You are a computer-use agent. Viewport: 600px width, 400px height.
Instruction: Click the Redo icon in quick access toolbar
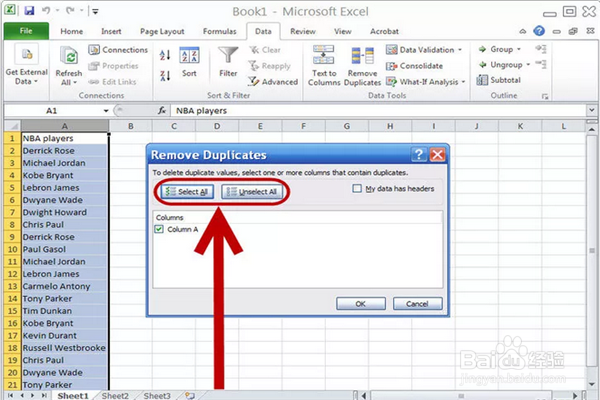click(x=70, y=10)
